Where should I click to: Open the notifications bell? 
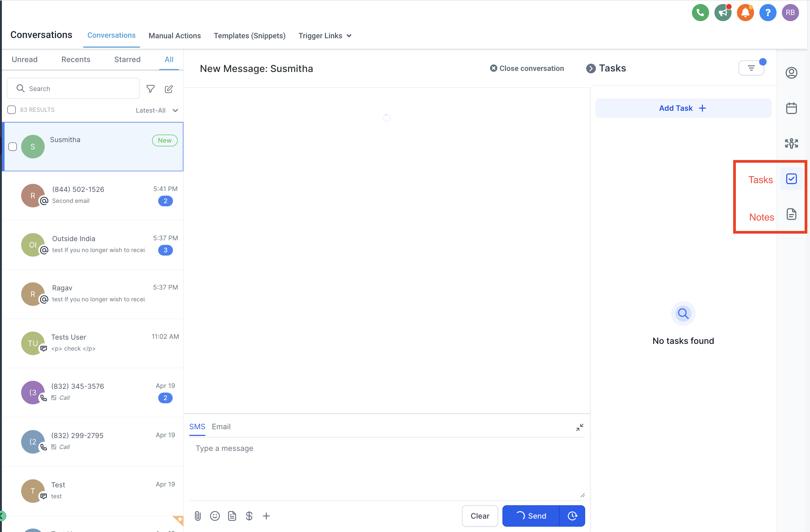pyautogui.click(x=745, y=13)
